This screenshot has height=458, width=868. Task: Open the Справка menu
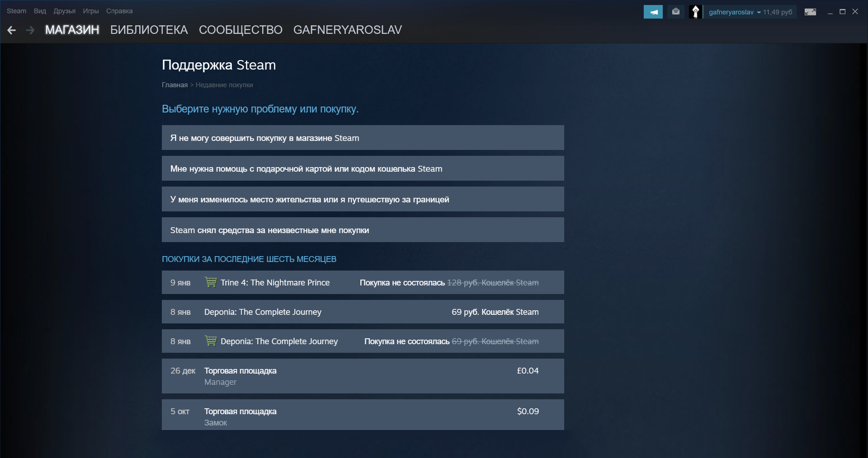click(119, 11)
